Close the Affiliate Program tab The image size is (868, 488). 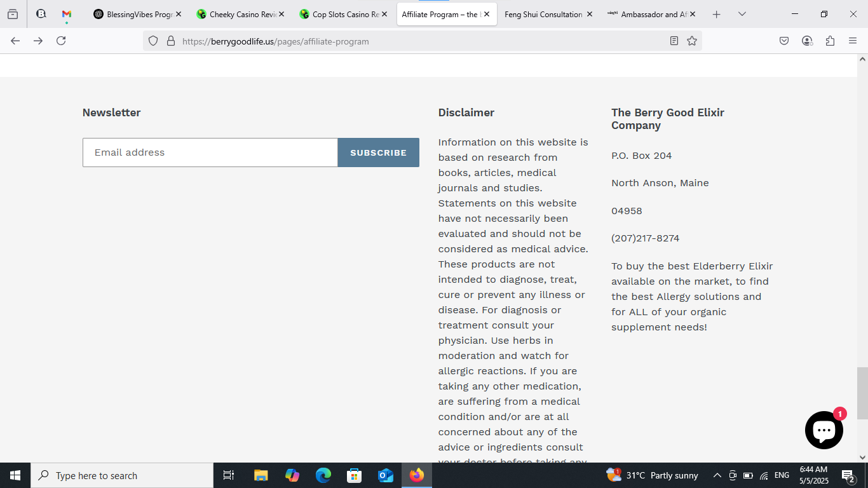point(487,14)
